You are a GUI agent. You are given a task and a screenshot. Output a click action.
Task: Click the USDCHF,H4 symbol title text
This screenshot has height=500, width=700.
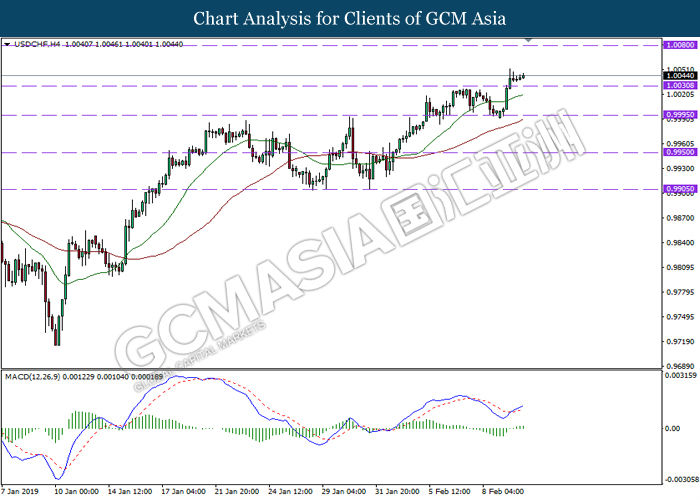pos(37,44)
